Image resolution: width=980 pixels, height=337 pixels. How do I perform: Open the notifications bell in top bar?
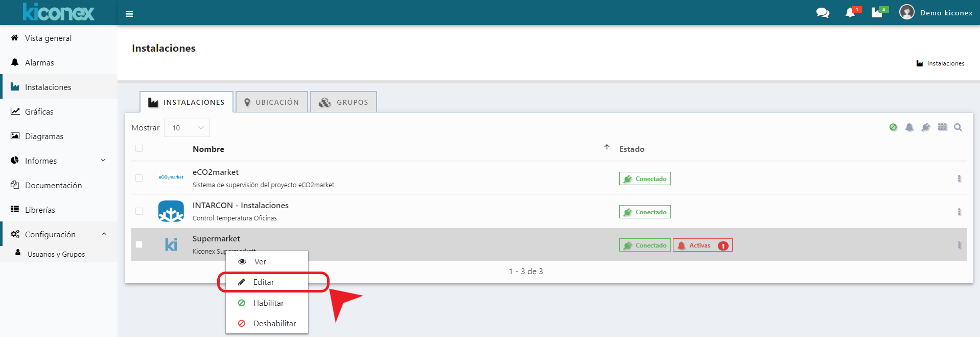[850, 13]
